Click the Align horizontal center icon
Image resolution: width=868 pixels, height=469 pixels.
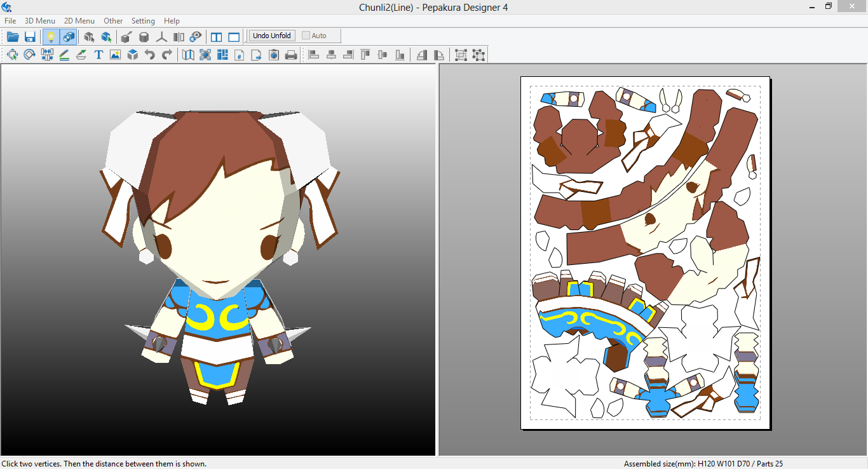tap(331, 55)
